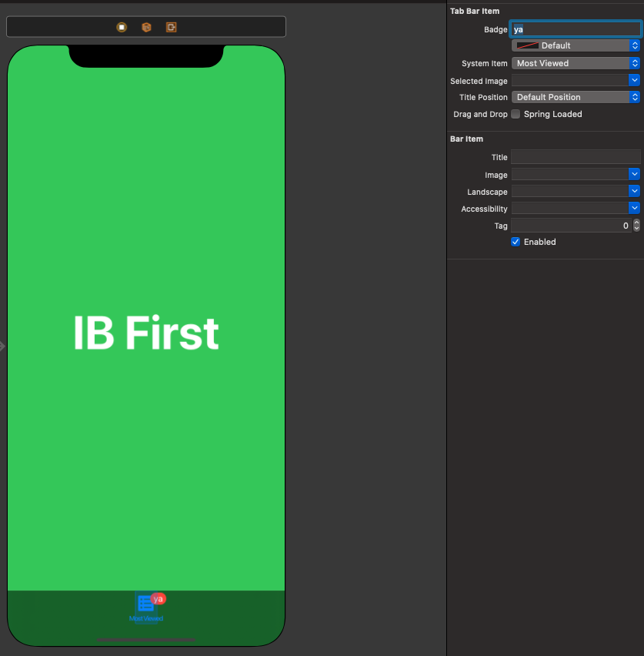This screenshot has width=644, height=656.
Task: Open the Accessibility image combo box
Action: coord(634,208)
